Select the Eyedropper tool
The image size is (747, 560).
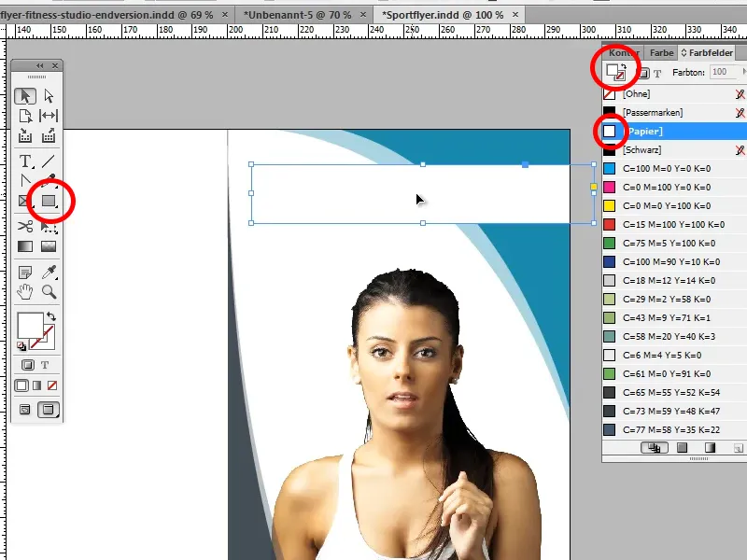(49, 273)
